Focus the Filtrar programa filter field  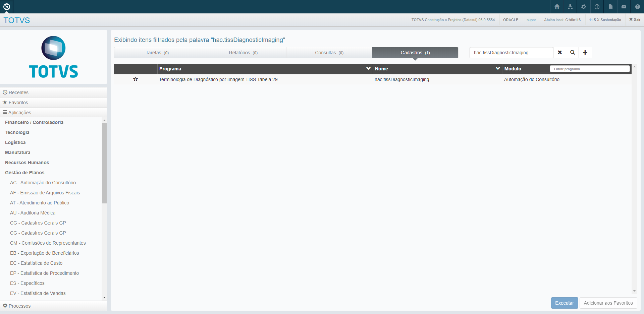coord(590,69)
